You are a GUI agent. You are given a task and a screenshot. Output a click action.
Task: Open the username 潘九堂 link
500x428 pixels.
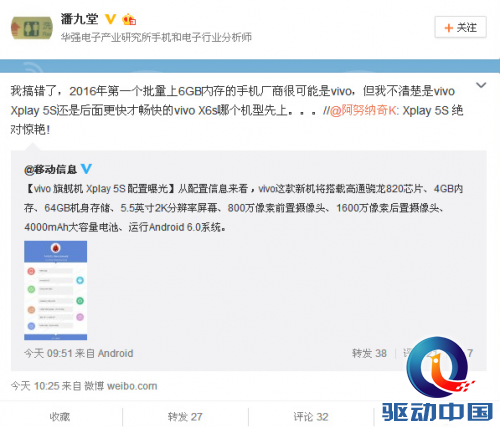point(79,19)
